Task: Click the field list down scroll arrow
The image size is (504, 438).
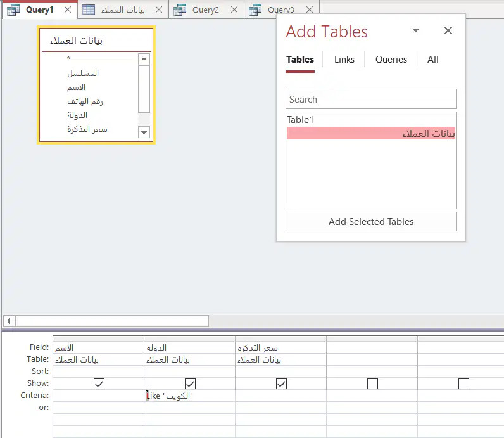Action: pos(144,132)
